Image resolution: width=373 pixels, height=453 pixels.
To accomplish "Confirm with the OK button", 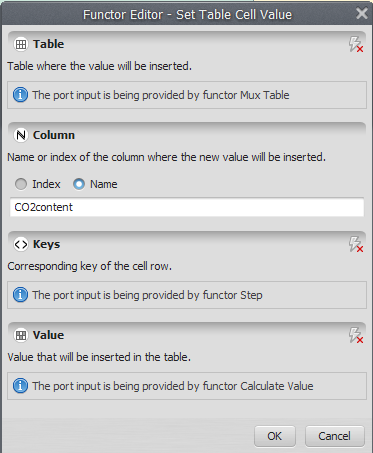I will click(x=275, y=436).
